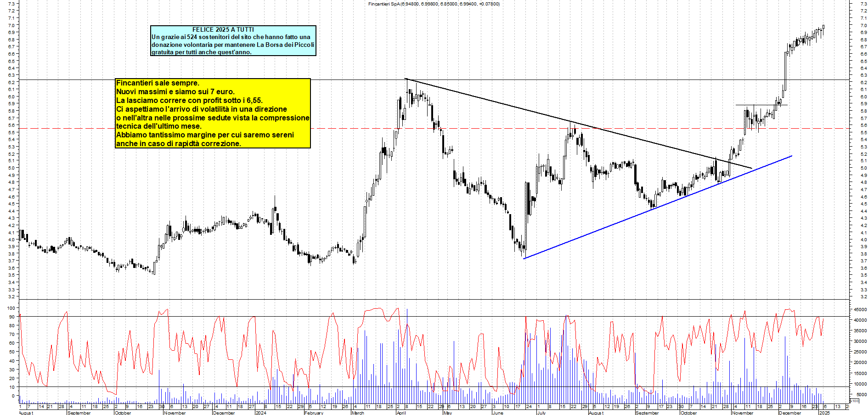
Task: Click the 'April' month label
Action: tap(401, 413)
